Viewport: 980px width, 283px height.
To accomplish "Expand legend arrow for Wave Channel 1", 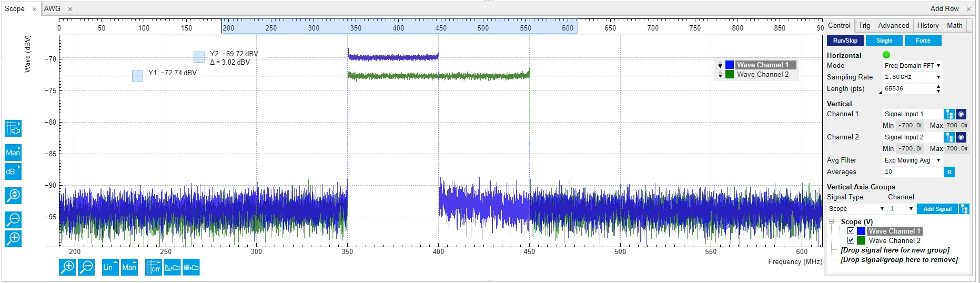I will click(720, 65).
